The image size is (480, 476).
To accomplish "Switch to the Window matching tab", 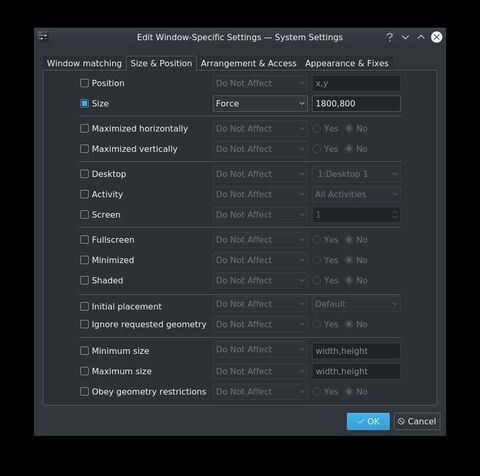I will point(84,63).
